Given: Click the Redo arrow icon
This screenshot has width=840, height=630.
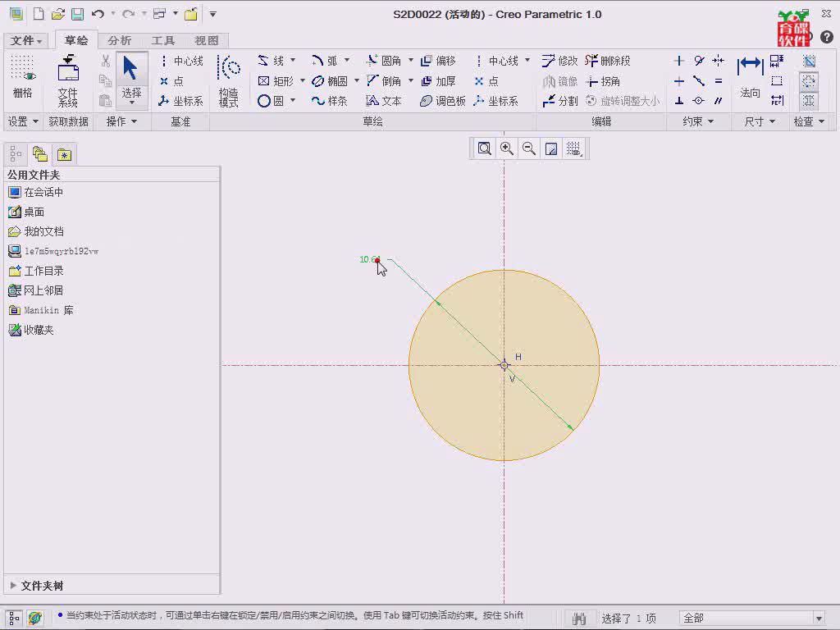Looking at the screenshot, I should (128, 14).
